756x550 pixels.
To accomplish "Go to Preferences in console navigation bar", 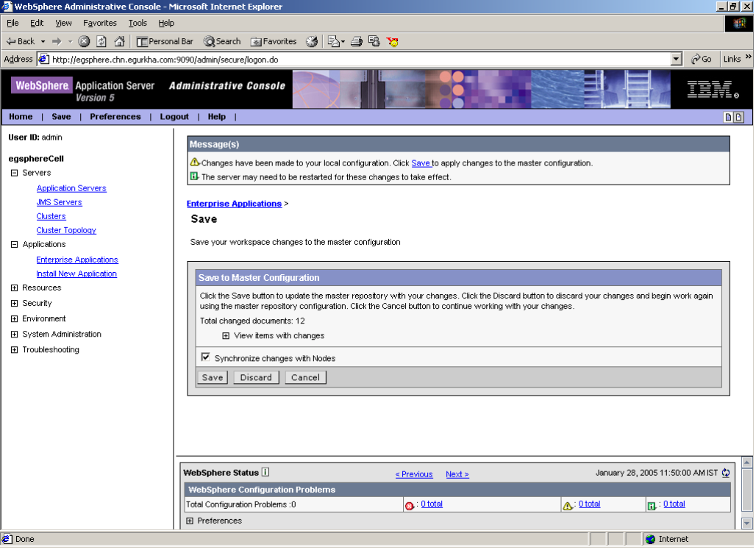I will pos(115,117).
